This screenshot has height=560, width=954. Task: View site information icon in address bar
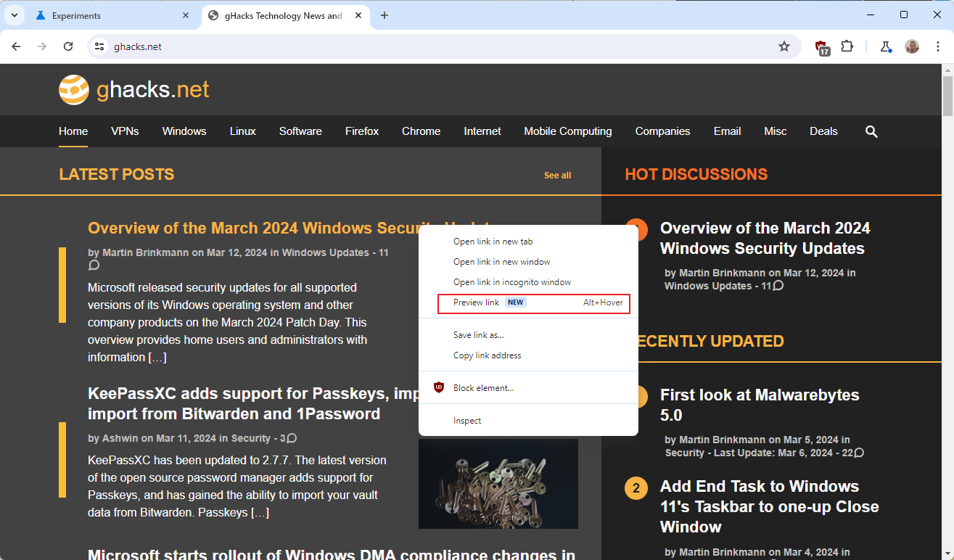100,46
